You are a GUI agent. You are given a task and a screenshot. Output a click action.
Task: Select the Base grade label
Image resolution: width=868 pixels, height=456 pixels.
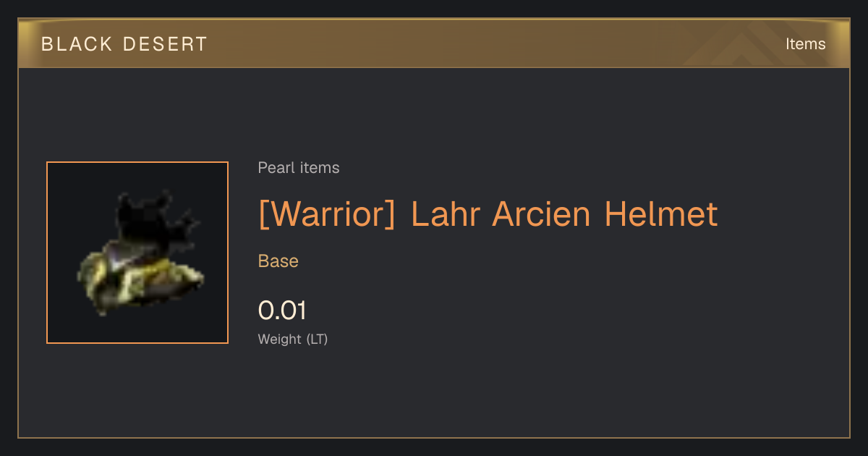pos(278,261)
